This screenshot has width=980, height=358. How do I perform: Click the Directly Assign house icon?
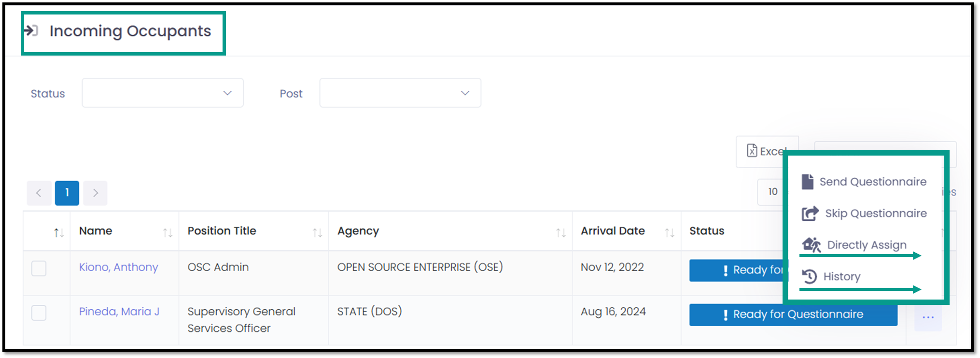812,245
